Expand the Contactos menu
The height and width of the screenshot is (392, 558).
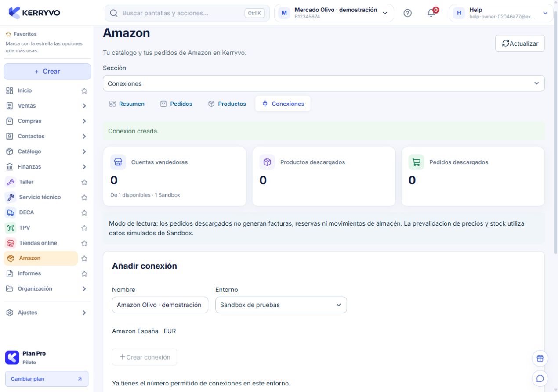tap(84, 137)
